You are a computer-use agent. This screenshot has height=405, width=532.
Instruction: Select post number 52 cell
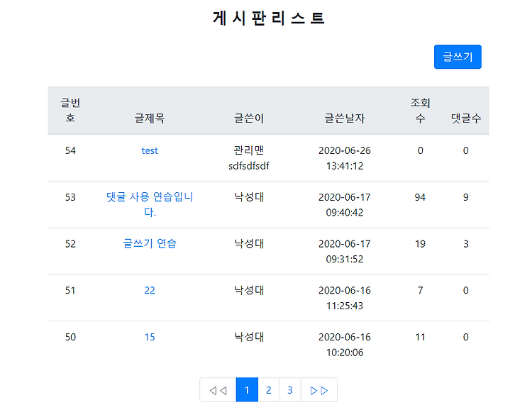(70, 244)
